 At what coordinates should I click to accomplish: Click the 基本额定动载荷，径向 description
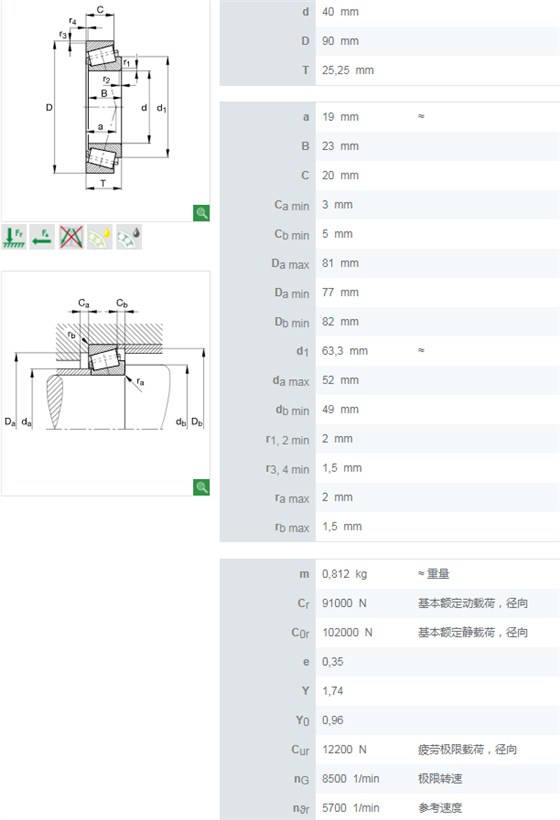473,603
